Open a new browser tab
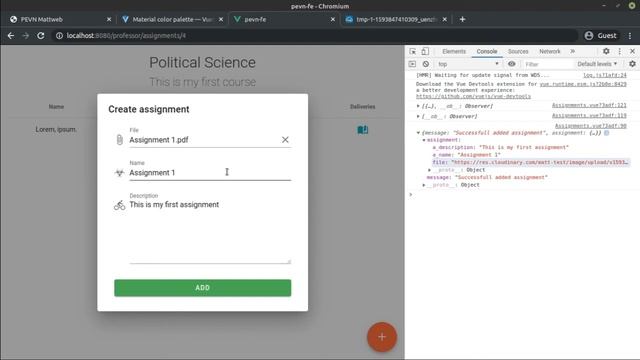640x360 pixels. click(x=462, y=20)
